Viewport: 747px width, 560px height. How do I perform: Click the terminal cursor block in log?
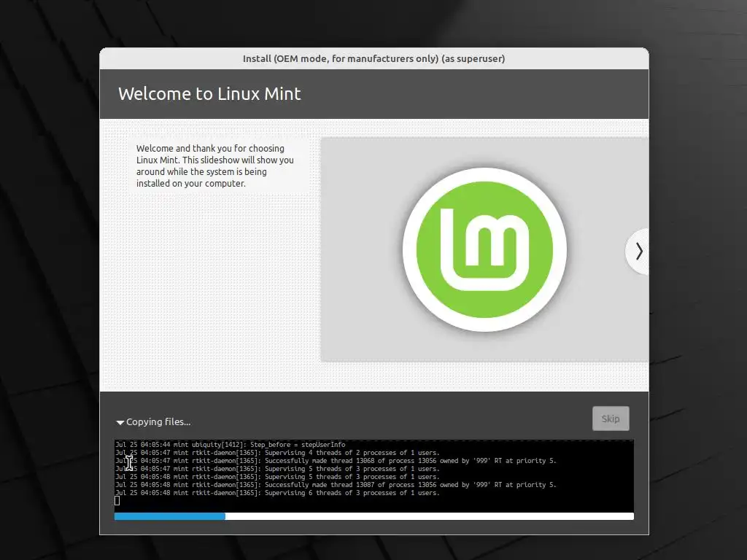pyautogui.click(x=117, y=500)
